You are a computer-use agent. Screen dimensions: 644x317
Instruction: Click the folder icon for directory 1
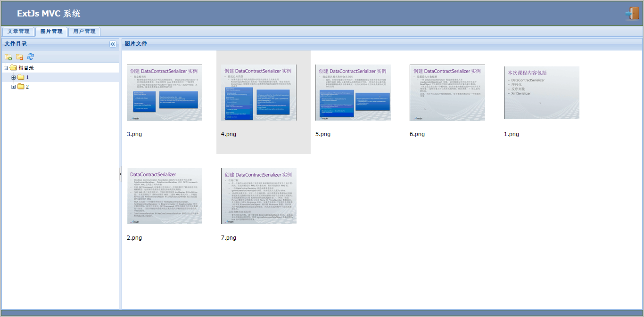pyautogui.click(x=21, y=77)
